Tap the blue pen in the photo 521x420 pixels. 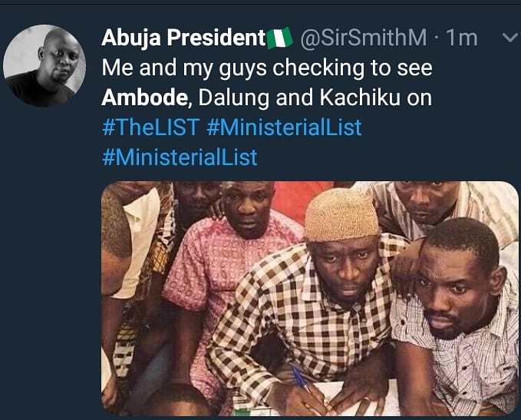(301, 381)
